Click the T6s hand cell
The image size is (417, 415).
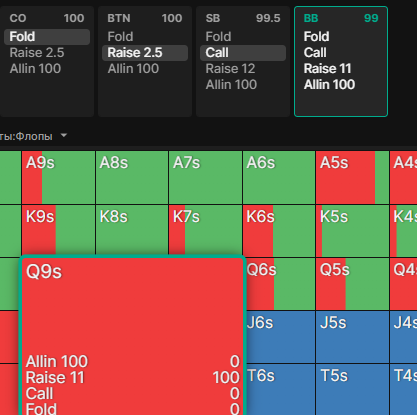(x=281, y=389)
